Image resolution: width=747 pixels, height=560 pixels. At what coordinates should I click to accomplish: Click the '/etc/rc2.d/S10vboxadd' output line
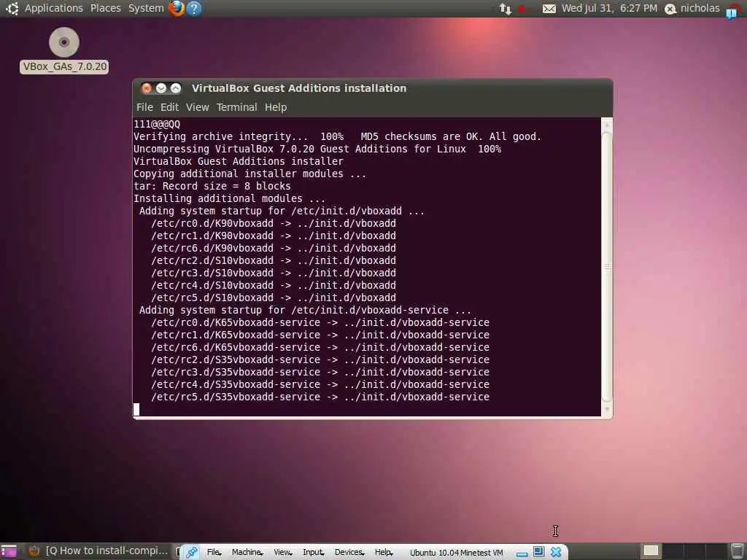[274, 260]
